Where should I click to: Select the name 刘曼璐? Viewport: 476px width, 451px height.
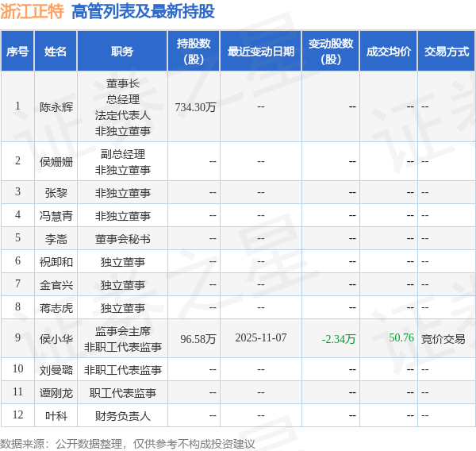(56, 370)
